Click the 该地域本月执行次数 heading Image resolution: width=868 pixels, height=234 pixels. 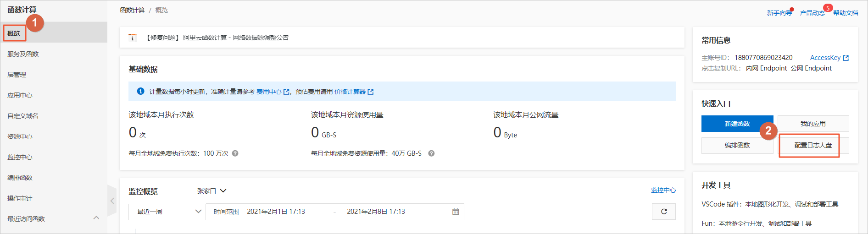click(x=161, y=114)
